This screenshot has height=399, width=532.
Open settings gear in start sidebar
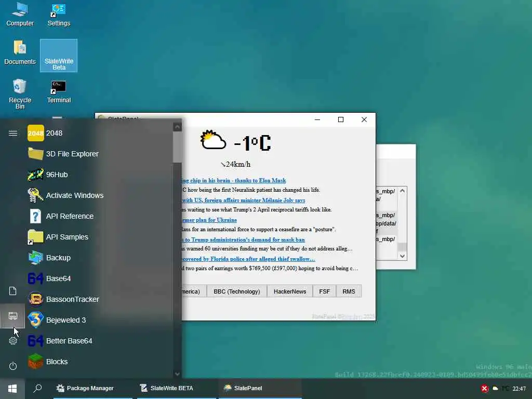coord(13,341)
